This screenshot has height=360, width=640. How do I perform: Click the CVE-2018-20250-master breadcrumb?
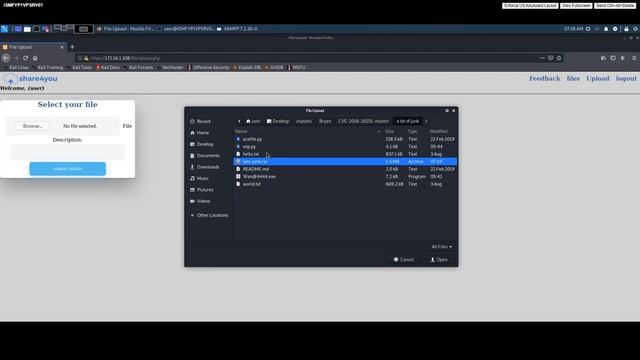coord(363,121)
